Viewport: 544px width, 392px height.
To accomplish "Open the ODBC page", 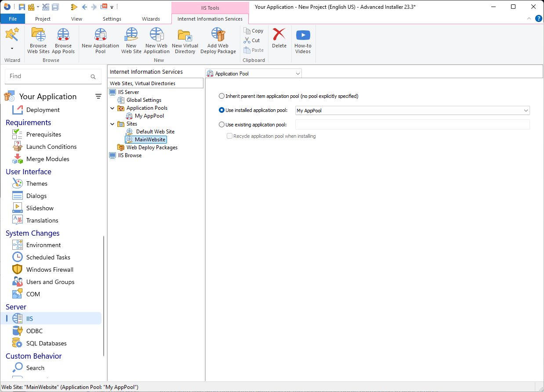I will coord(34,331).
